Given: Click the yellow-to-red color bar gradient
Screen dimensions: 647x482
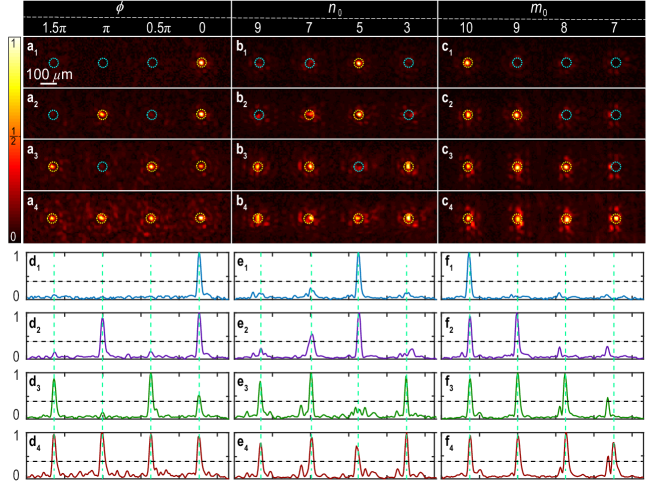Looking at the screenshot, I should coord(11,140).
